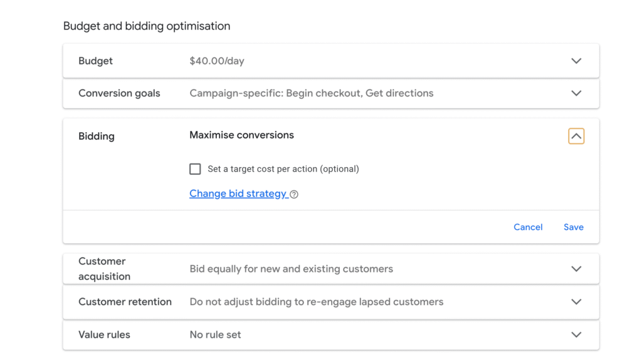Open Change bid strategy link
This screenshot has height=364, width=642.
point(238,194)
